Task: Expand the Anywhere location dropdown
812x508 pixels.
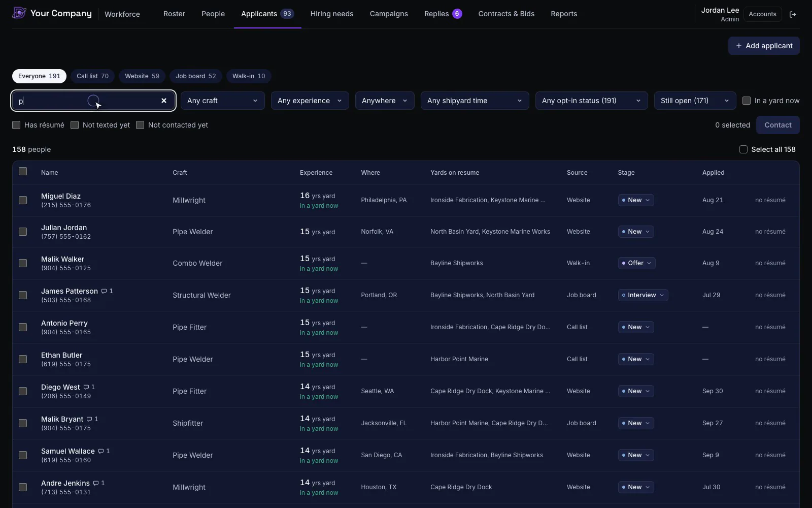Action: 385,101
